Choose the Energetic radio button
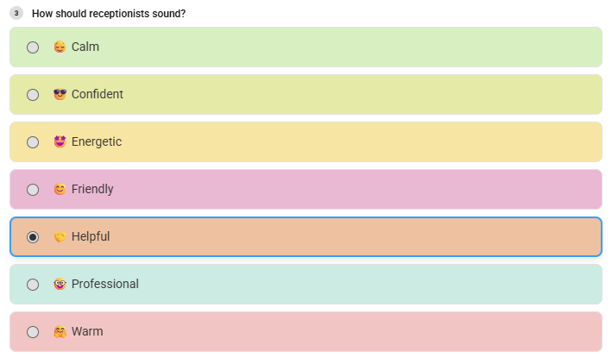Image resolution: width=612 pixels, height=364 pixels. [33, 142]
